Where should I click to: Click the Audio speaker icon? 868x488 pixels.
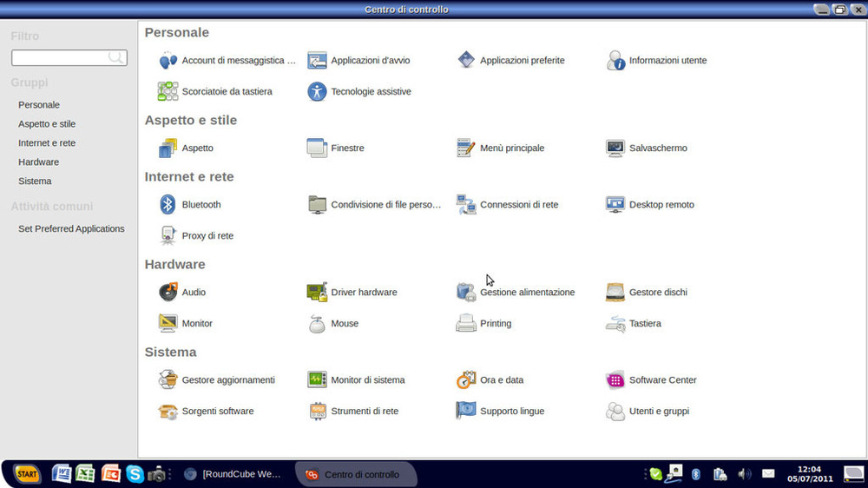168,292
